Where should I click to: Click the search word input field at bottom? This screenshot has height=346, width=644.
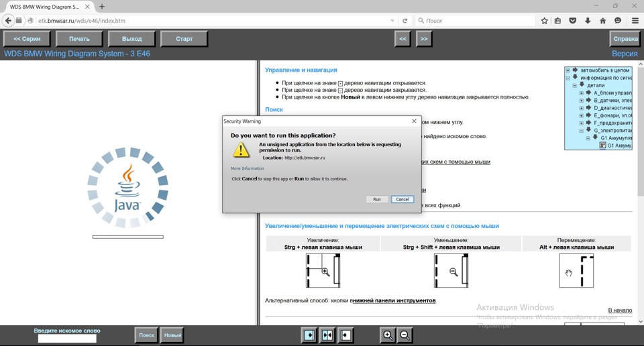click(67, 339)
